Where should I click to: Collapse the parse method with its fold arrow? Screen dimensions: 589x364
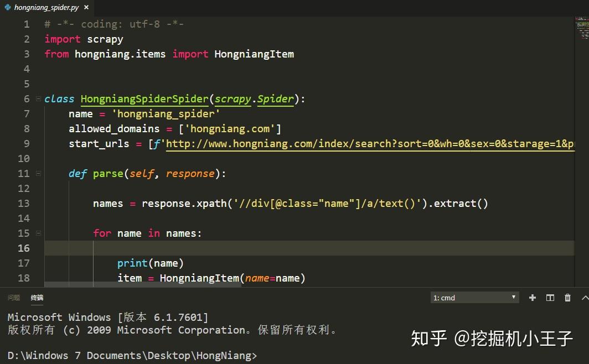click(38, 173)
